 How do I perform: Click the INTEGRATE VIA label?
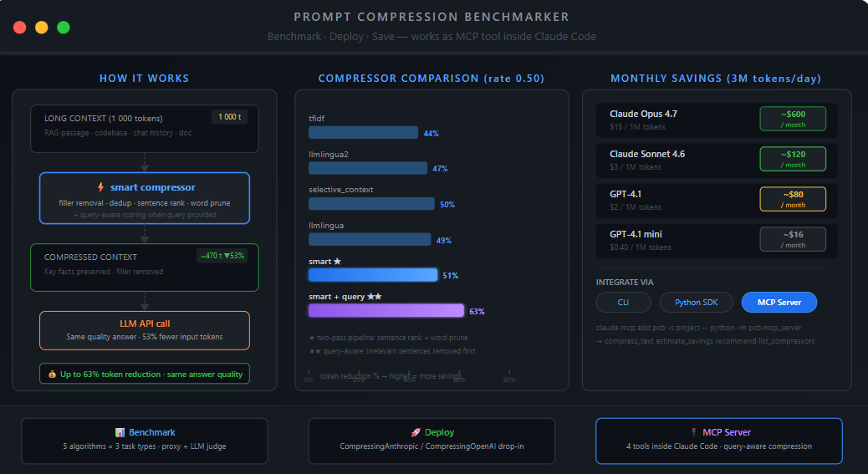pos(625,282)
